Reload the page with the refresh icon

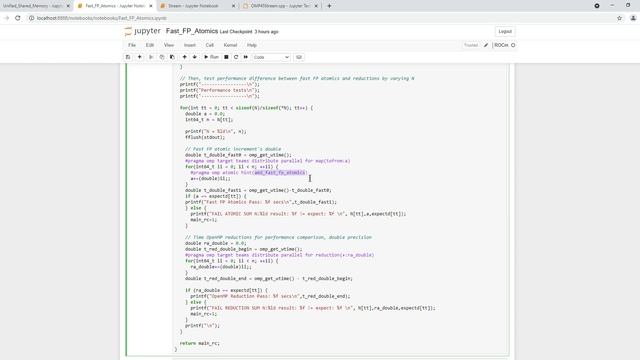coord(18,18)
